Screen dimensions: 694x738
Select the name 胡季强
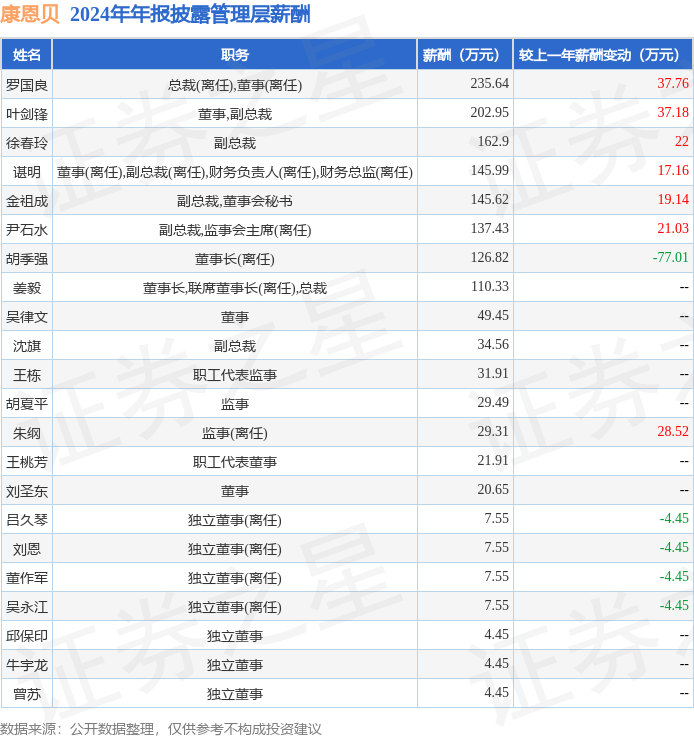pos(27,259)
